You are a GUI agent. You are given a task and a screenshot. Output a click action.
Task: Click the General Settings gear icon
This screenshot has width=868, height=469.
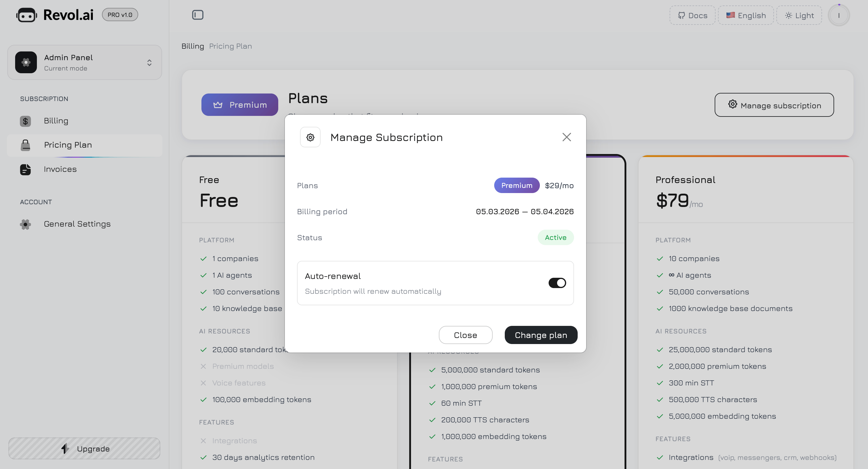tap(25, 224)
